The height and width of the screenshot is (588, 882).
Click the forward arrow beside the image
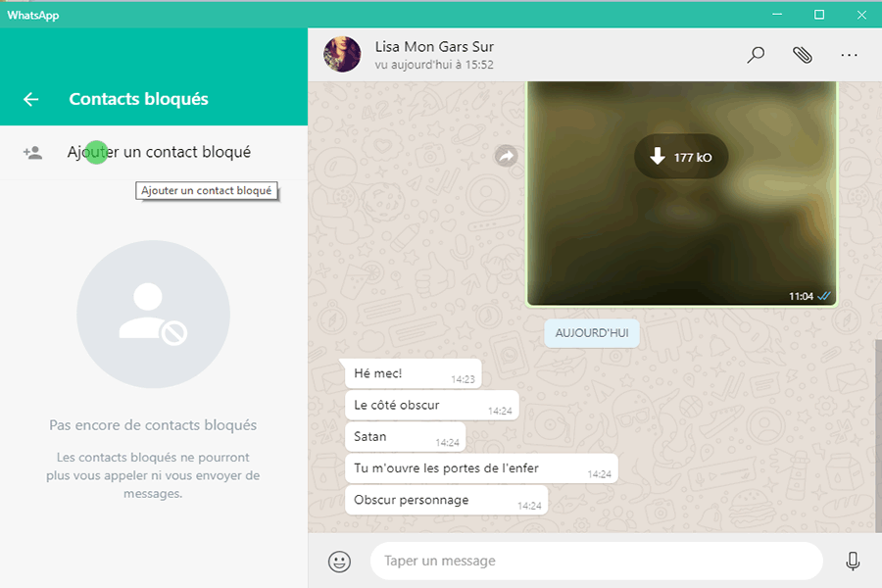(506, 156)
